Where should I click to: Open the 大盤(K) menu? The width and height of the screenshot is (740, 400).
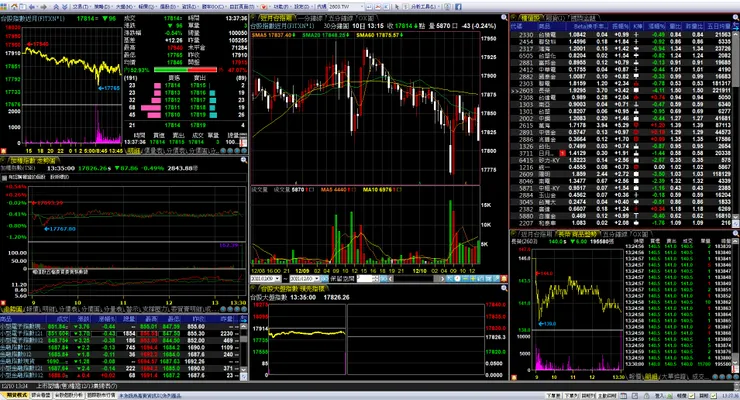click(x=124, y=7)
